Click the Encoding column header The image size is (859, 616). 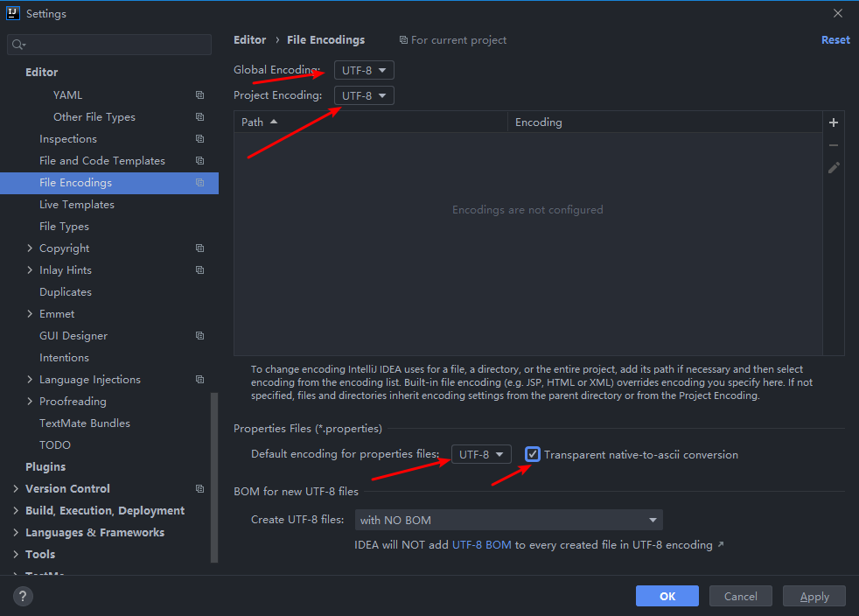(665, 122)
